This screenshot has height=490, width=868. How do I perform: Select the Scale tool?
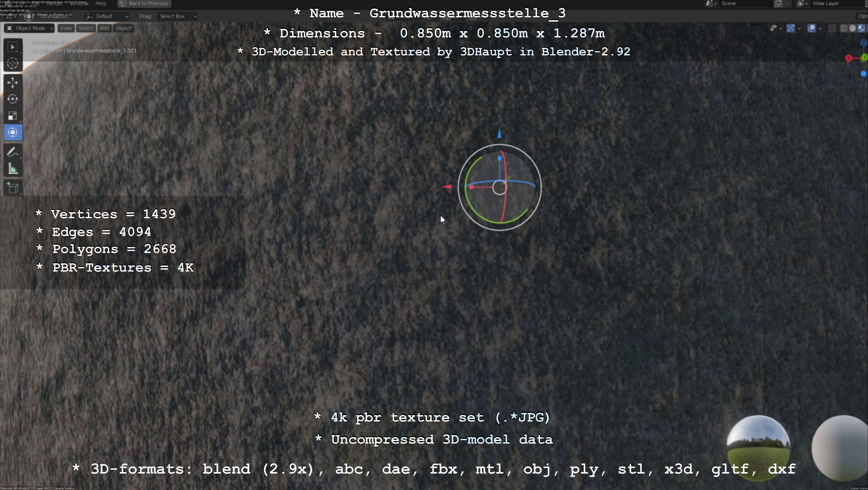pos(13,116)
